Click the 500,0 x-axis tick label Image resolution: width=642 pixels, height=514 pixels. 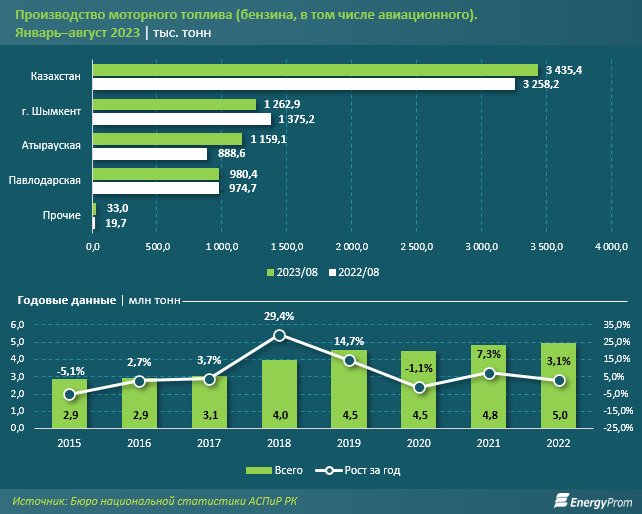click(158, 247)
